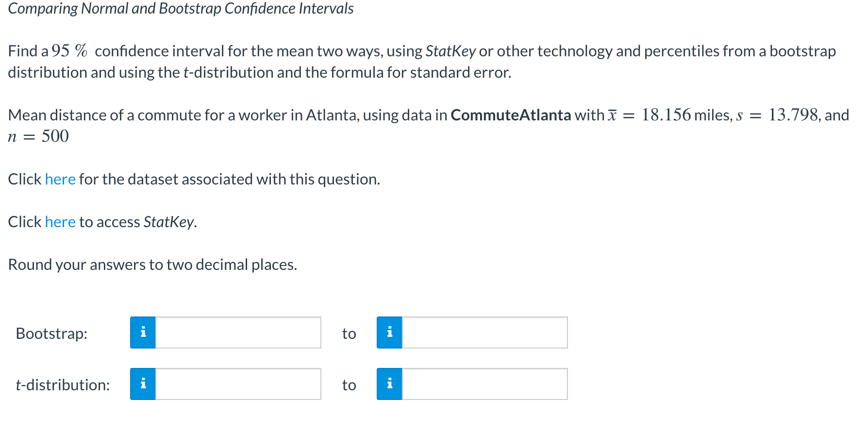Click the 't-distribution:' row label
The height and width of the screenshot is (432, 868).
click(63, 385)
